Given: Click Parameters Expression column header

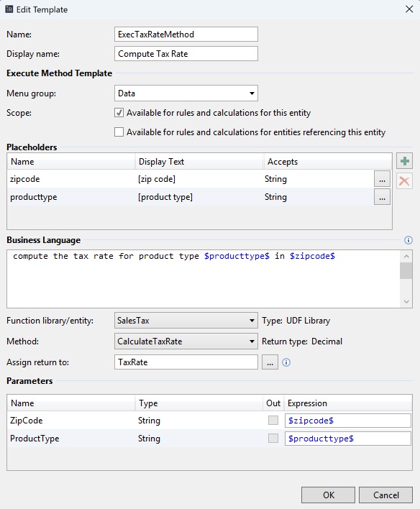Looking at the screenshot, I should [x=348, y=403].
